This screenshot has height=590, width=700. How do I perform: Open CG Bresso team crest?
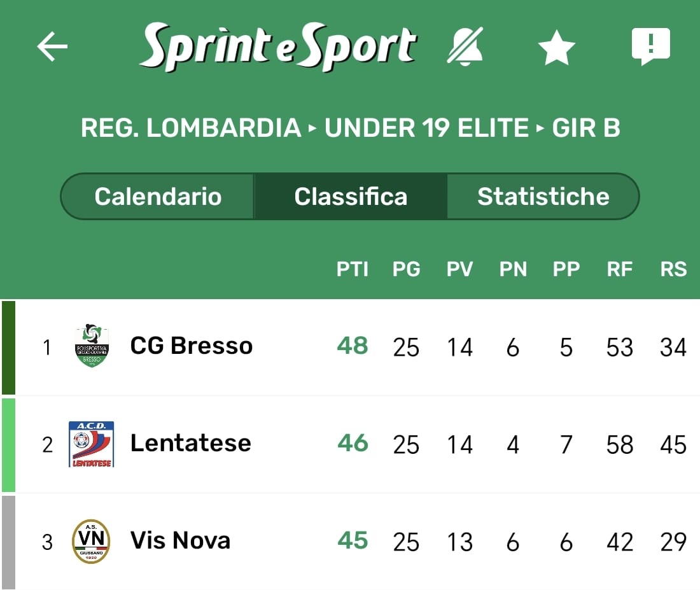coord(92,347)
